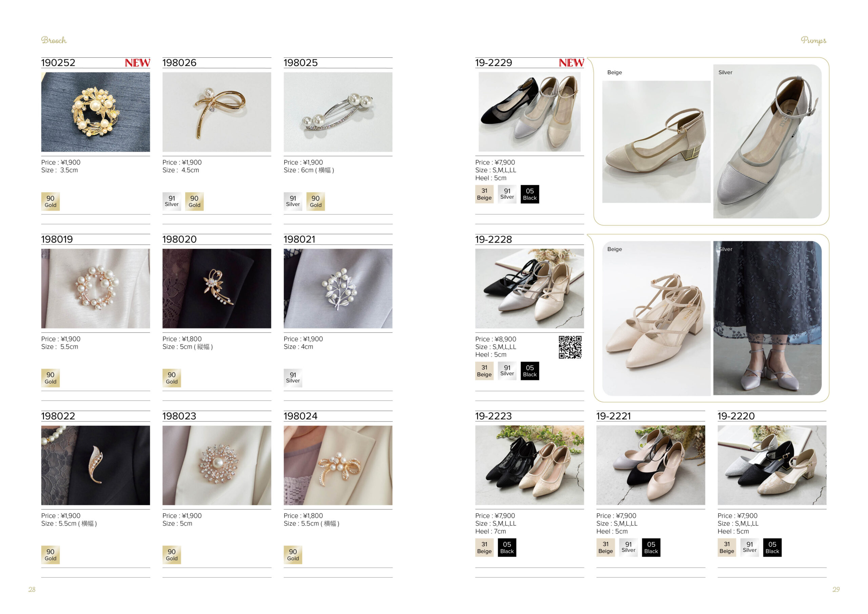Select the 91 Silver swatch under brooch 198026
This screenshot has width=868, height=614.
(172, 201)
